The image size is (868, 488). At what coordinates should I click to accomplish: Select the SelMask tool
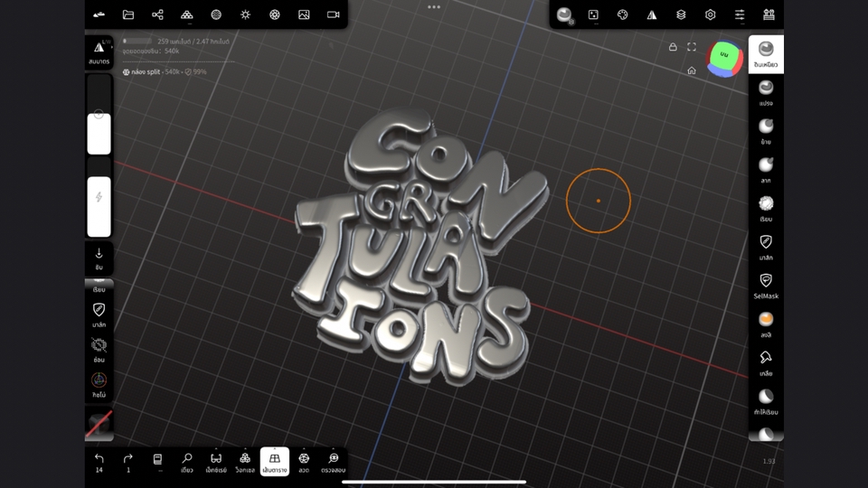point(766,286)
